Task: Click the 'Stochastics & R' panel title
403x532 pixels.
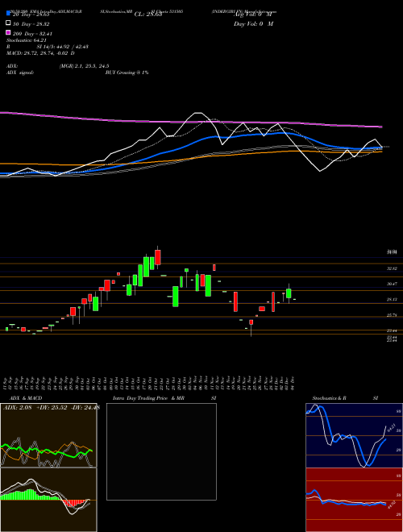Action: coord(329,398)
